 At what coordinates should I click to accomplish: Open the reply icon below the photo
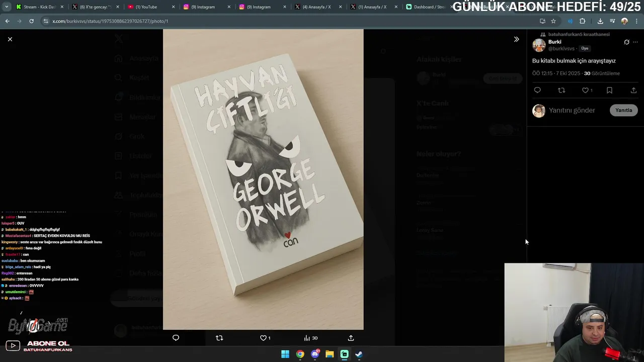click(x=176, y=338)
